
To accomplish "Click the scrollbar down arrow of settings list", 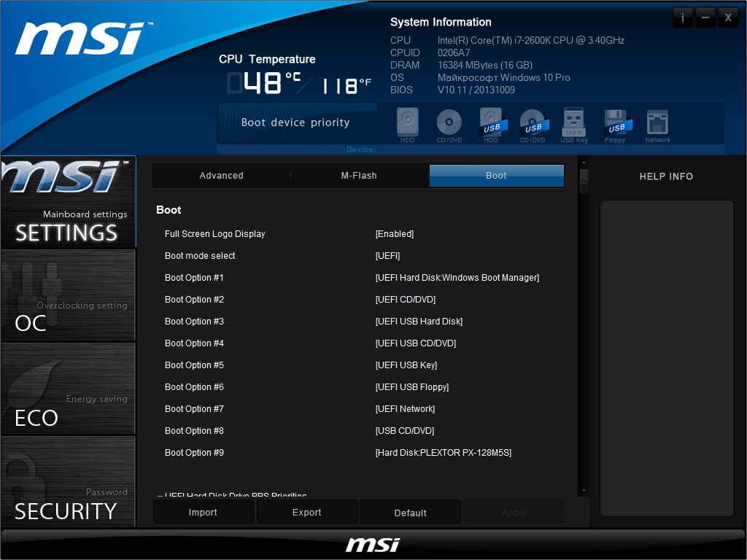I will click(584, 491).
